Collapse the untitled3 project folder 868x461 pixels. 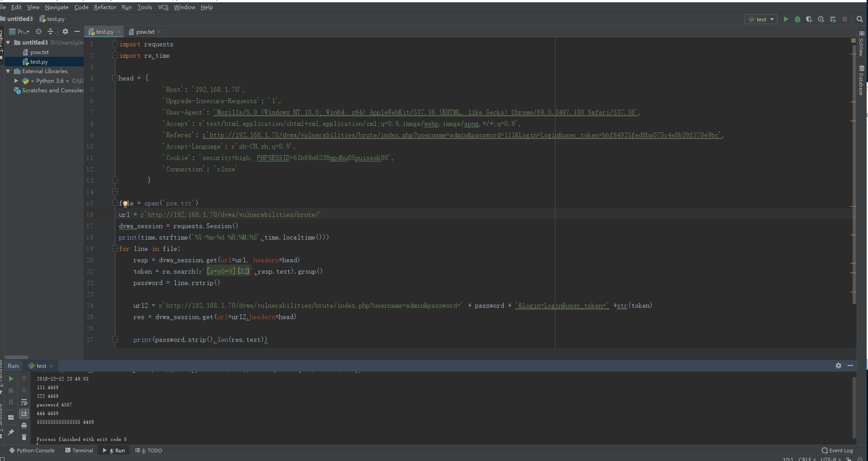8,42
